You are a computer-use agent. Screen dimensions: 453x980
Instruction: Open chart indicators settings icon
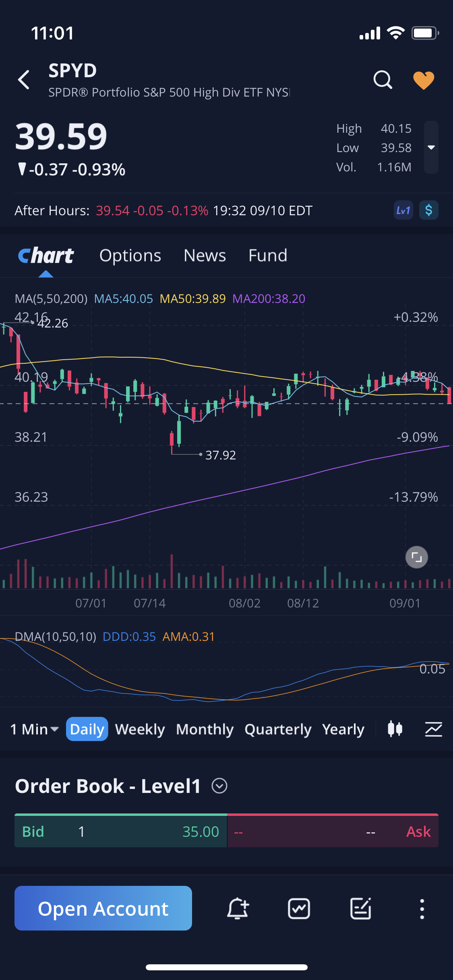(434, 729)
